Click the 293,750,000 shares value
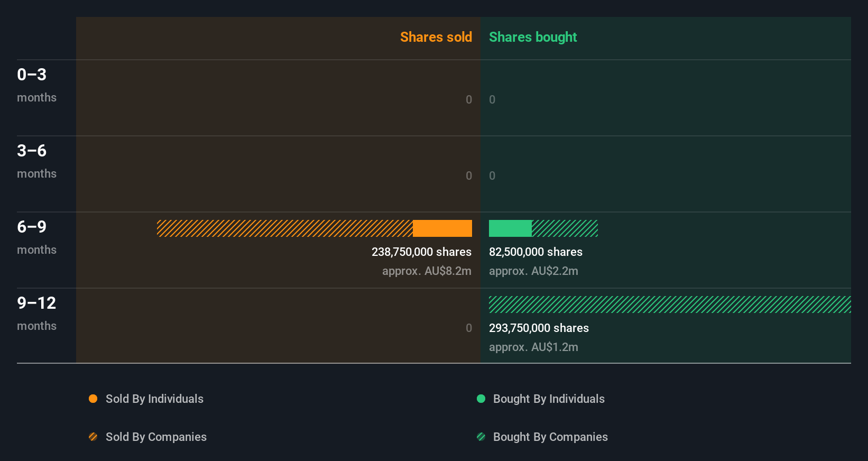Screen dimensions: 868x461 point(539,328)
